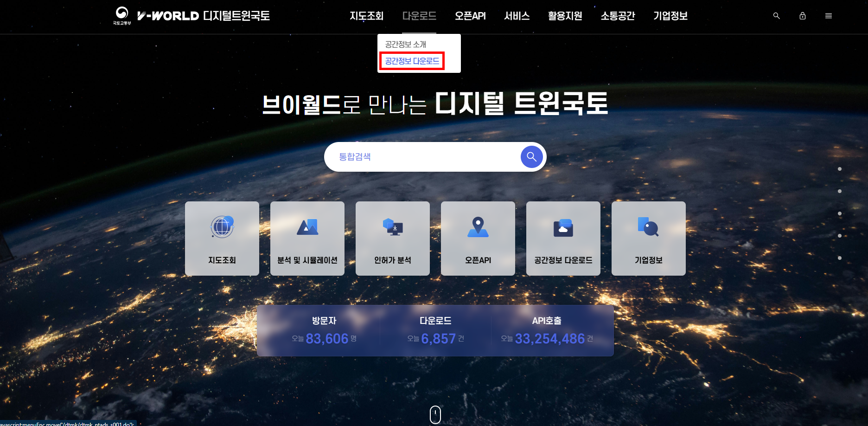Open the 기업정보 top menu
Viewport: 868px width, 426px height.
pos(670,16)
